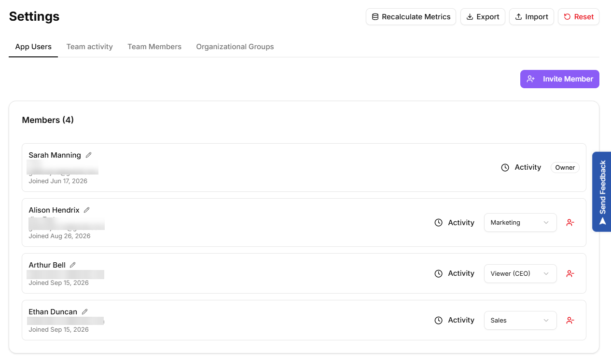The height and width of the screenshot is (364, 611).
Task: Click the Export button
Action: 483,17
